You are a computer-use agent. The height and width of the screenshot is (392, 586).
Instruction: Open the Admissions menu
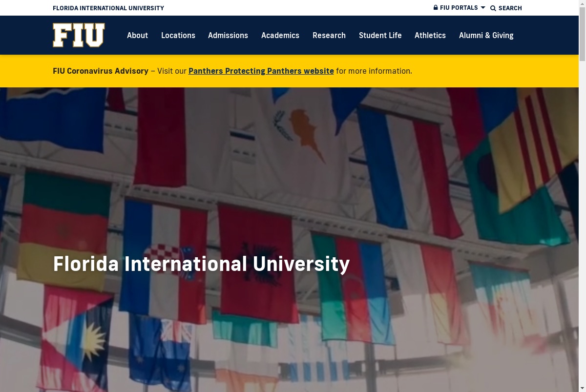228,36
